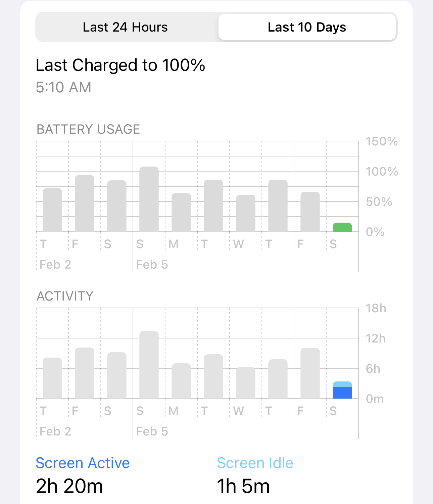Tap the Screen Active label
Image resolution: width=433 pixels, height=504 pixels.
(83, 463)
